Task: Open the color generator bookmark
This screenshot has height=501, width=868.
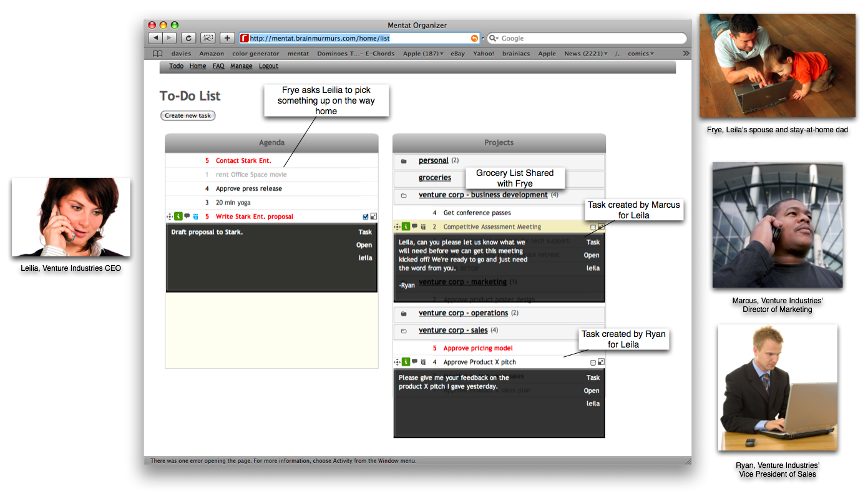Action: coord(256,54)
